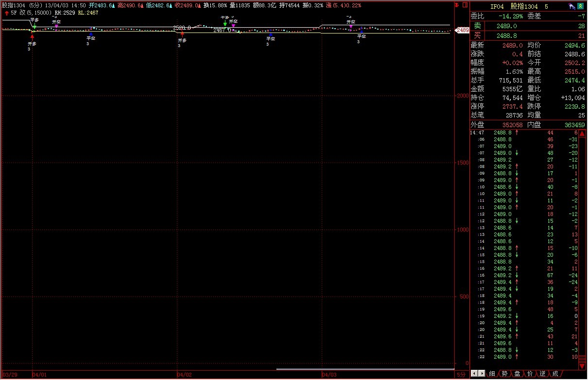Click the 股指1304 name in quote panel
The image size is (588, 380).
click(524, 6)
